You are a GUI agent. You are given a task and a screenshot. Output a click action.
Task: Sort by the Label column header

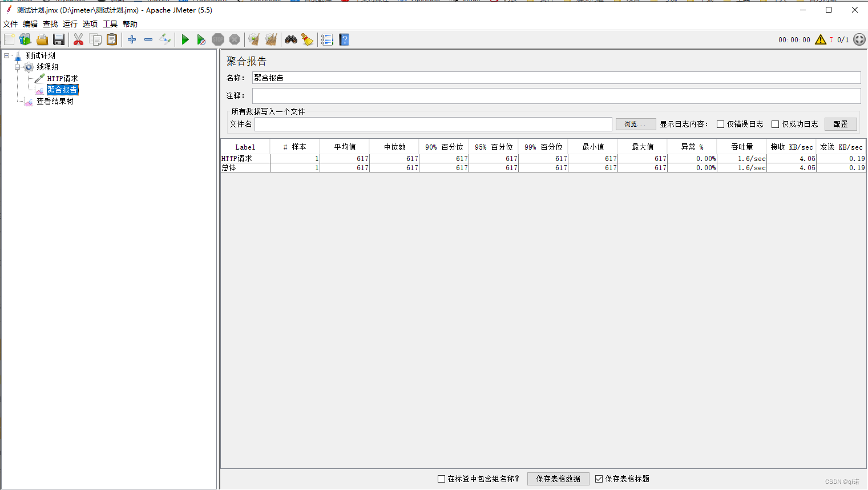(245, 147)
